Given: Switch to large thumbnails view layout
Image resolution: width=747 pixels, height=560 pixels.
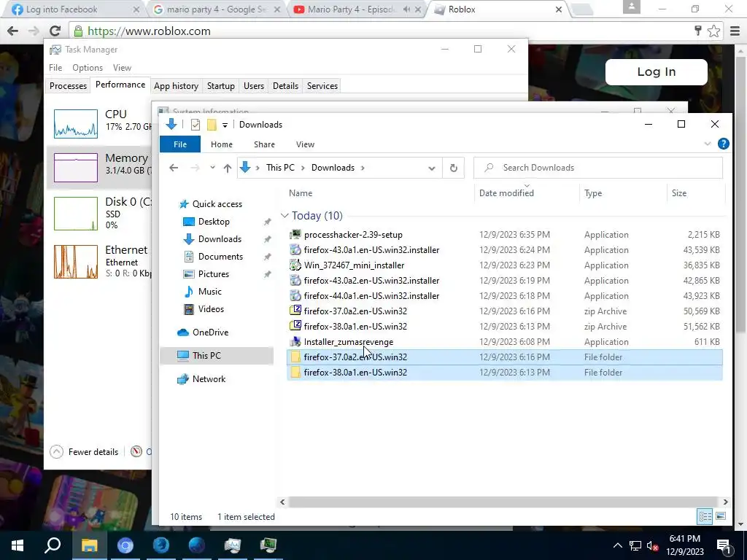Looking at the screenshot, I should [720, 516].
